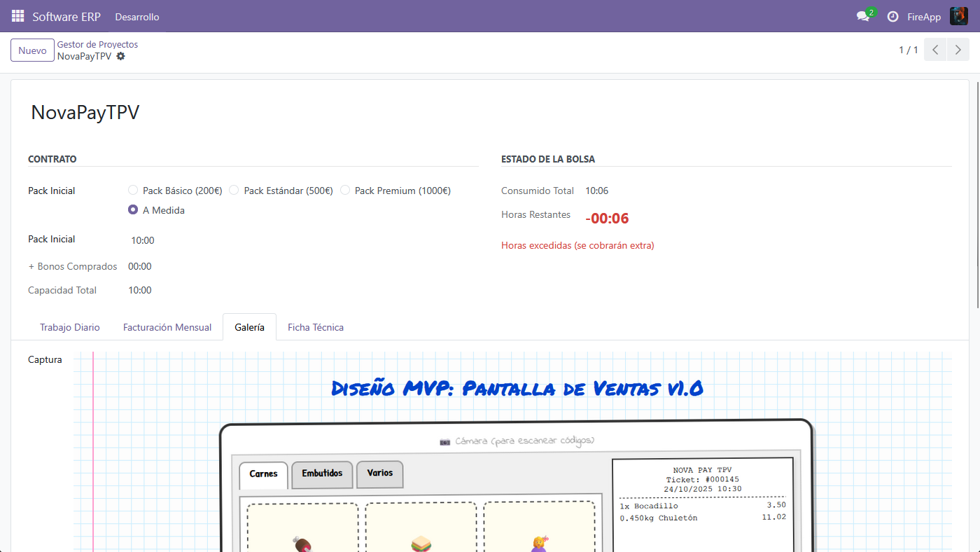Open the apps grid menu icon
980x552 pixels.
[x=17, y=16]
